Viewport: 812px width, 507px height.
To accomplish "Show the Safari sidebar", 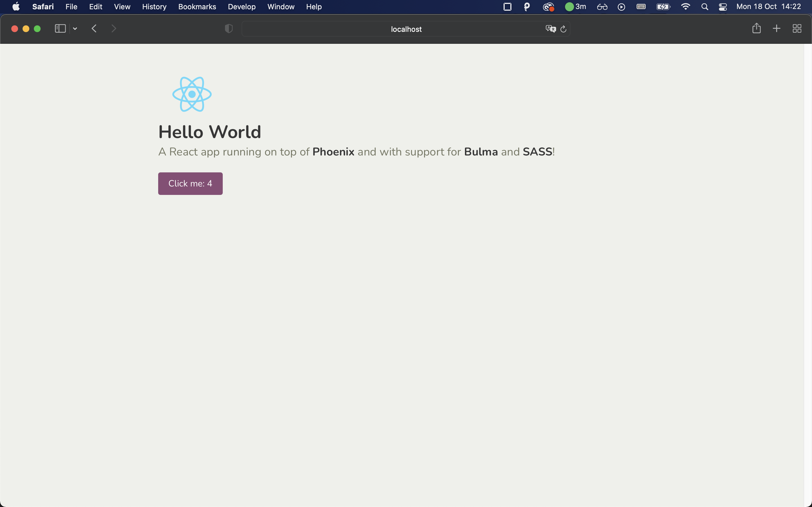I will (x=60, y=28).
